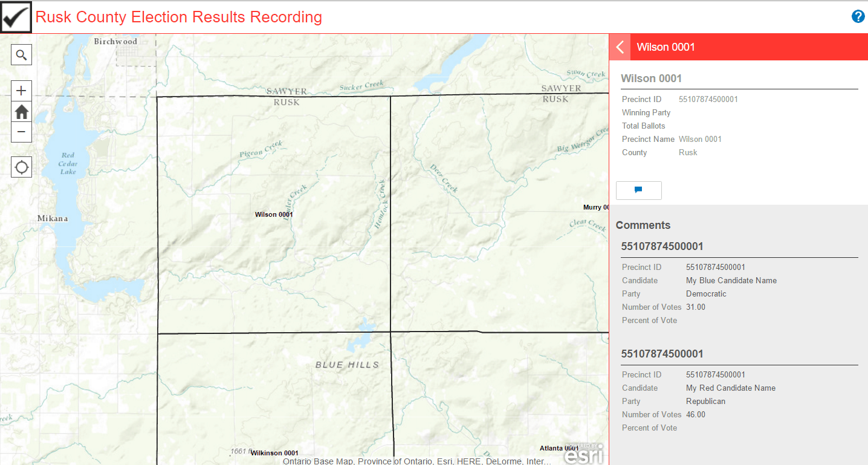Click the speech bubble comment button
The width and height of the screenshot is (868, 465).
(638, 190)
